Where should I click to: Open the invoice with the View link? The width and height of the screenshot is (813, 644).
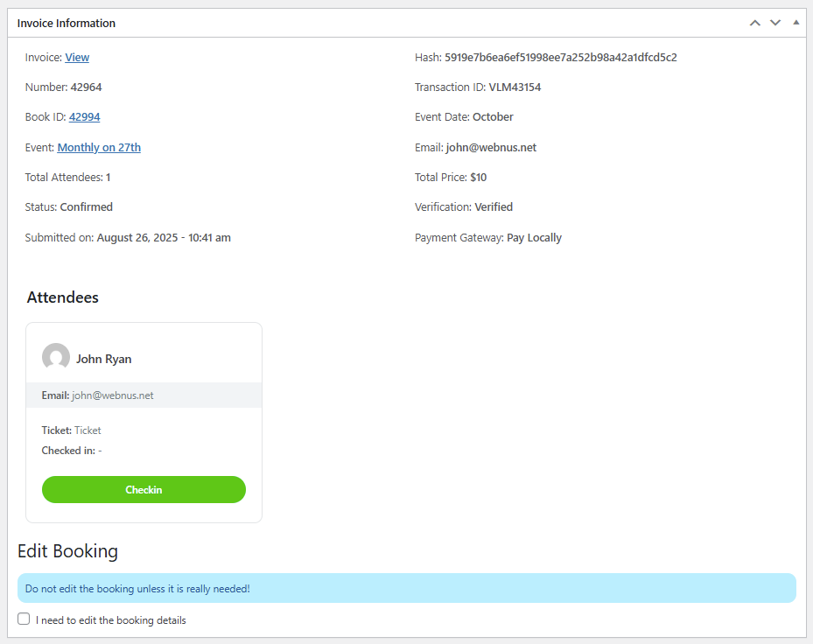point(77,57)
